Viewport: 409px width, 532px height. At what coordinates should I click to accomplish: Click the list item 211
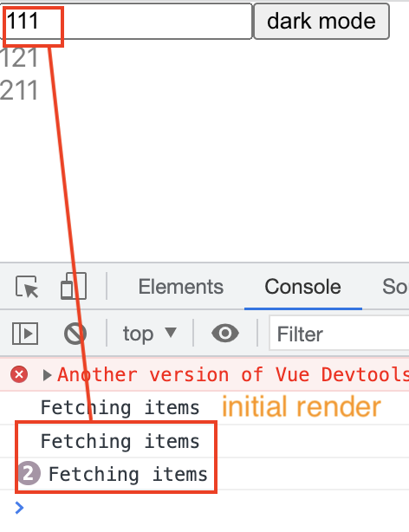tap(19, 90)
